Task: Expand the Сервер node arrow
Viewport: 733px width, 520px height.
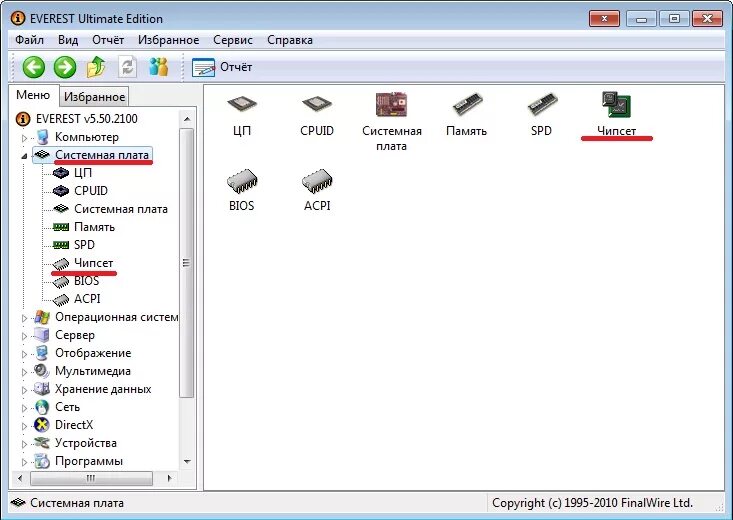Action: [x=25, y=336]
